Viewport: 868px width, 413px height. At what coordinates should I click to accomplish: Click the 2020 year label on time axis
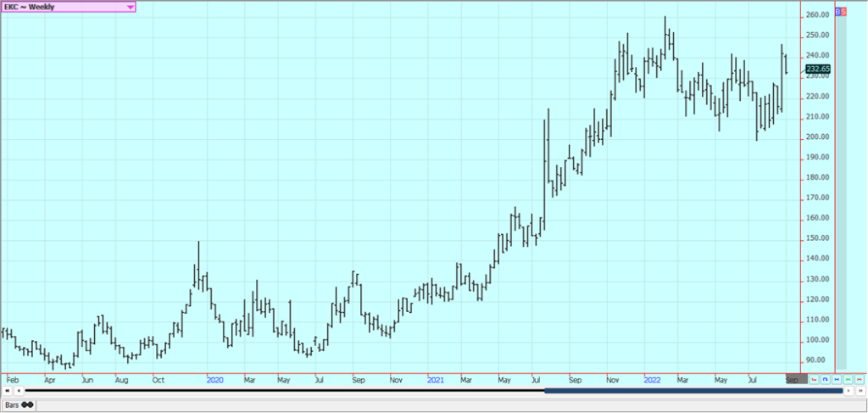pos(214,380)
